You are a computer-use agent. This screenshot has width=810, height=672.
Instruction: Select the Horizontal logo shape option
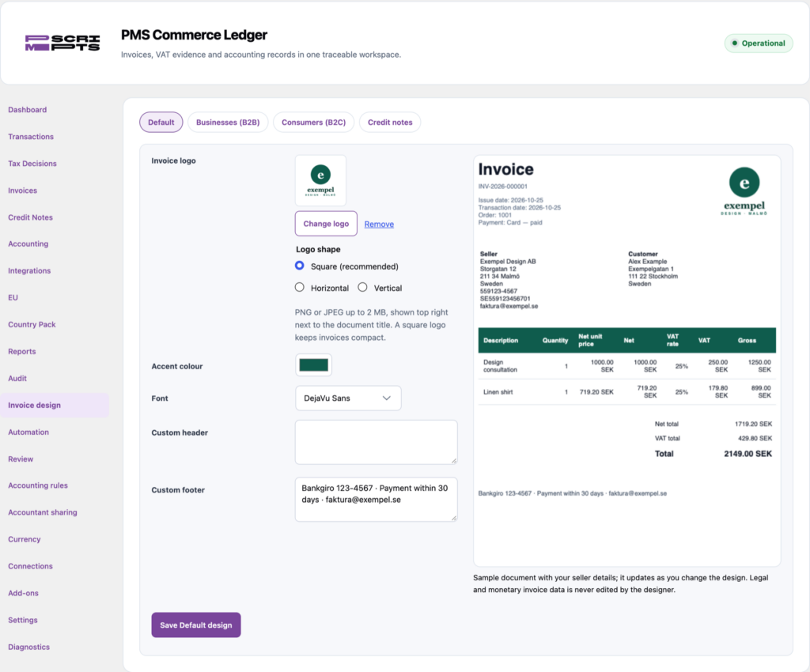tap(300, 288)
